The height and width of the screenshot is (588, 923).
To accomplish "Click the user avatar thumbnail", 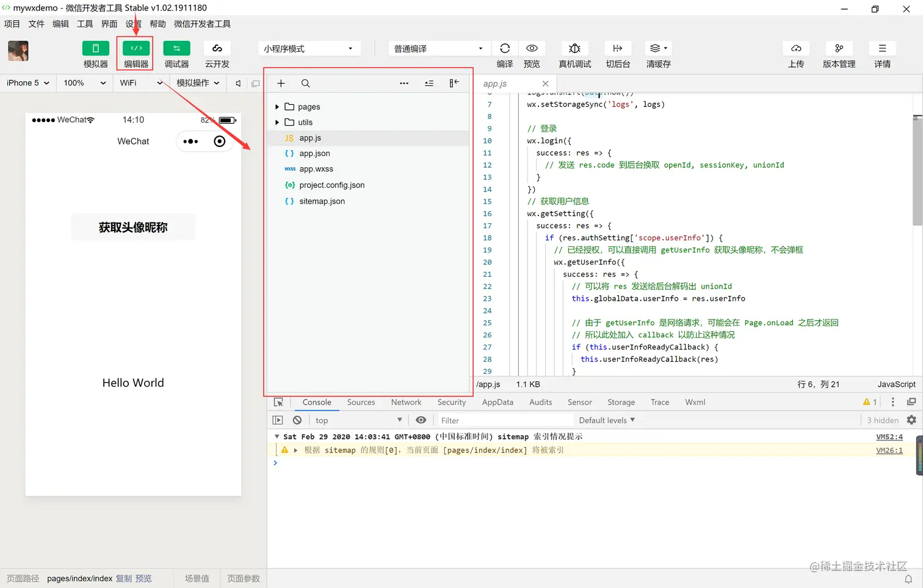I will tap(18, 51).
